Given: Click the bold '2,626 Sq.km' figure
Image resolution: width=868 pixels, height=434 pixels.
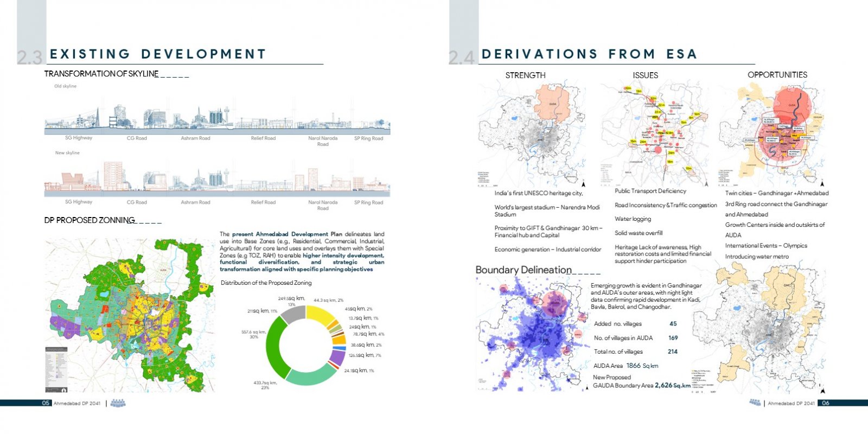Looking at the screenshot, I should [673, 385].
